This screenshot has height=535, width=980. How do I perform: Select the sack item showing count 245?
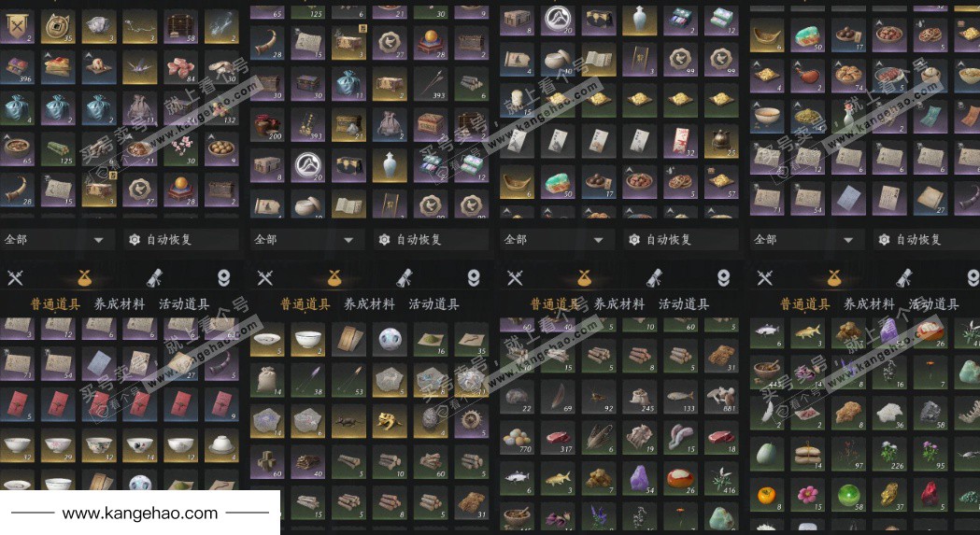click(639, 398)
